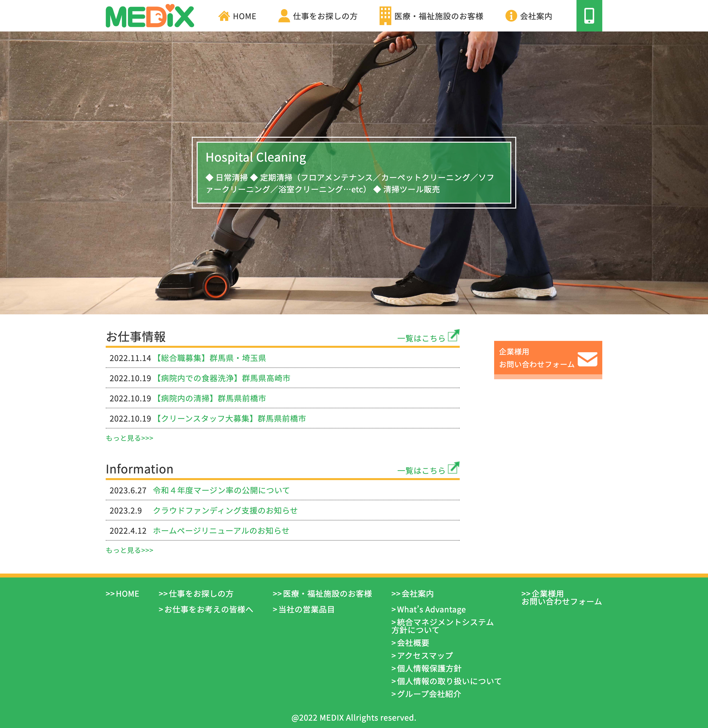Click the MEDIX logo
This screenshot has height=728, width=708.
click(149, 16)
